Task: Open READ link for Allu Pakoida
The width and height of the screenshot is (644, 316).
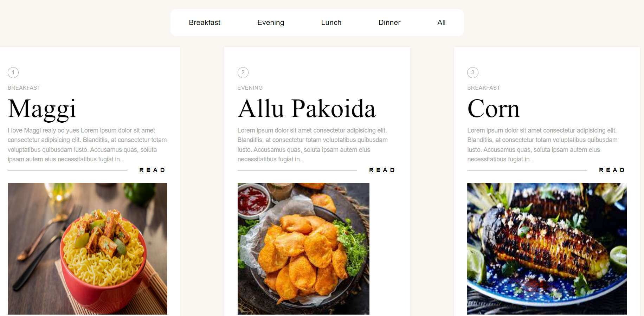Action: tap(382, 170)
